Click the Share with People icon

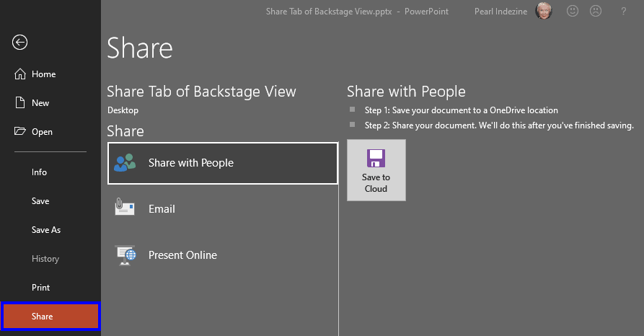[x=125, y=163]
